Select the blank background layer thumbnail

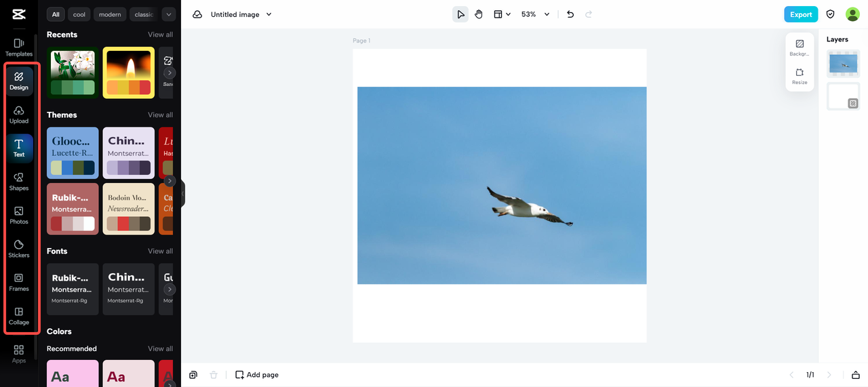tap(843, 96)
